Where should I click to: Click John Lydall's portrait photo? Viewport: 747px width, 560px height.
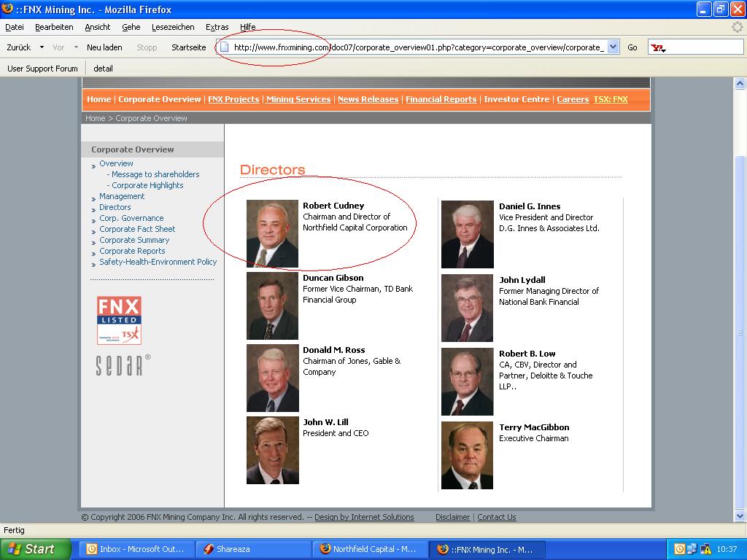coord(468,308)
